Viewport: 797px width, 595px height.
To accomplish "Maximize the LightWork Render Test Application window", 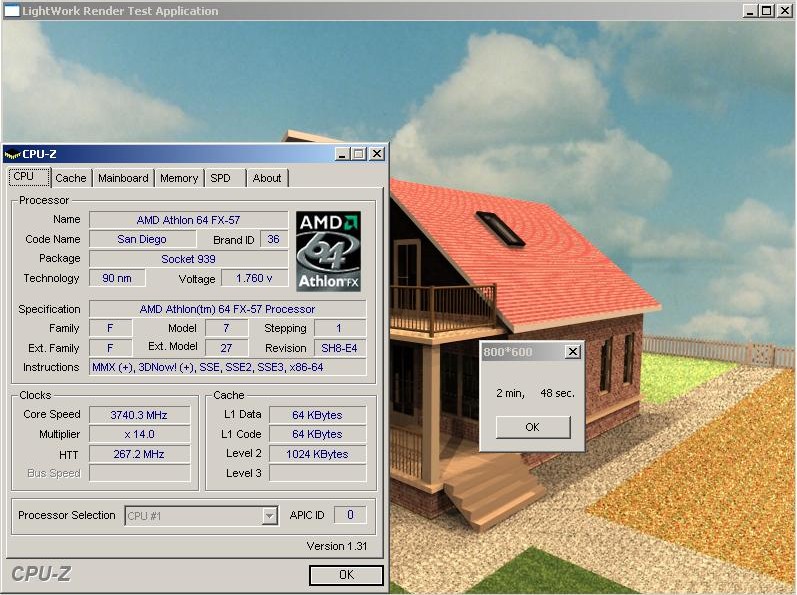I will click(767, 11).
